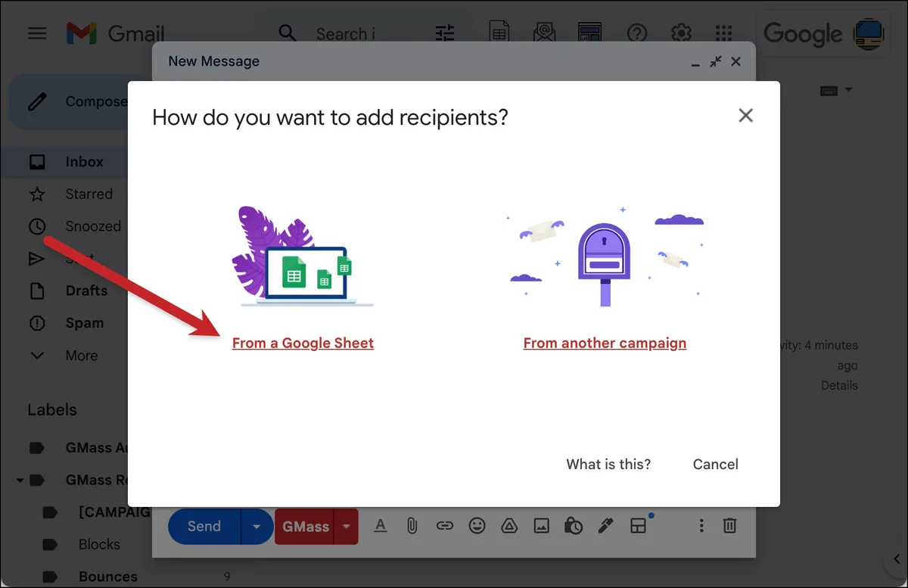
Task: Click the attach files paperclip icon
Action: click(x=412, y=525)
